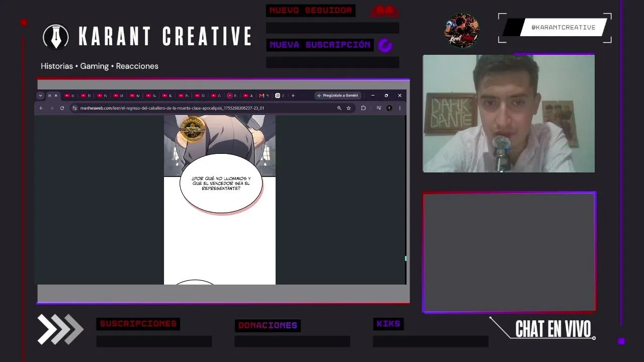This screenshot has width=644, height=362.
Task: Click the Pregúntale a Gemini button
Action: (338, 96)
